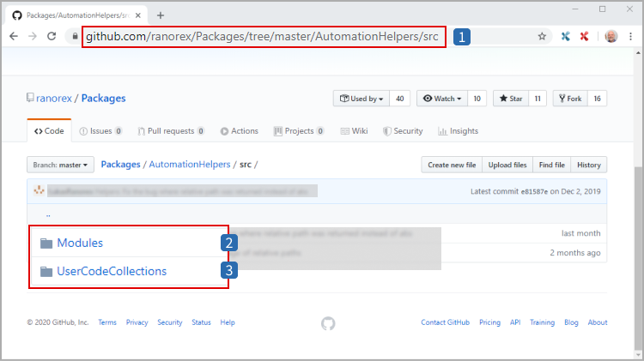
Task: Expand the Branch: master dropdown
Action: point(62,165)
